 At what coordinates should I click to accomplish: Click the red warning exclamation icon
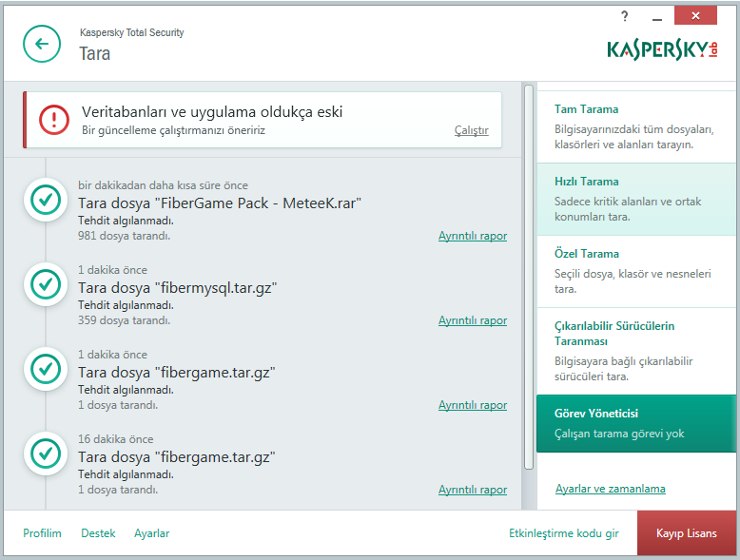[x=54, y=120]
